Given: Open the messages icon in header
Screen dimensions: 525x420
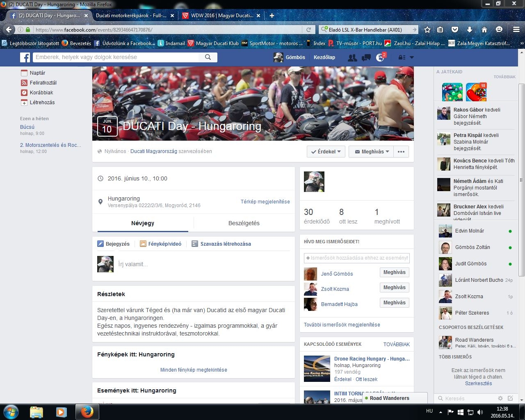Looking at the screenshot, I should [x=366, y=58].
